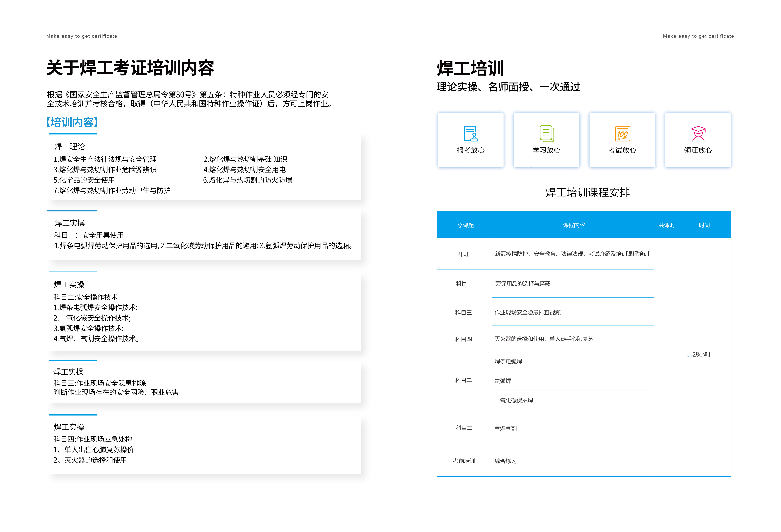Screen dimensions: 781x532
Task: Click the 科目四 row label in table
Action: [x=463, y=339]
